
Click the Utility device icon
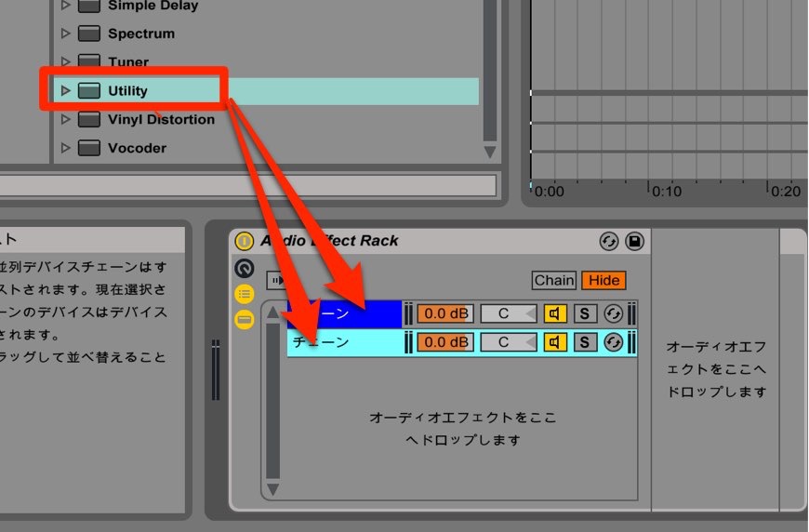88,91
